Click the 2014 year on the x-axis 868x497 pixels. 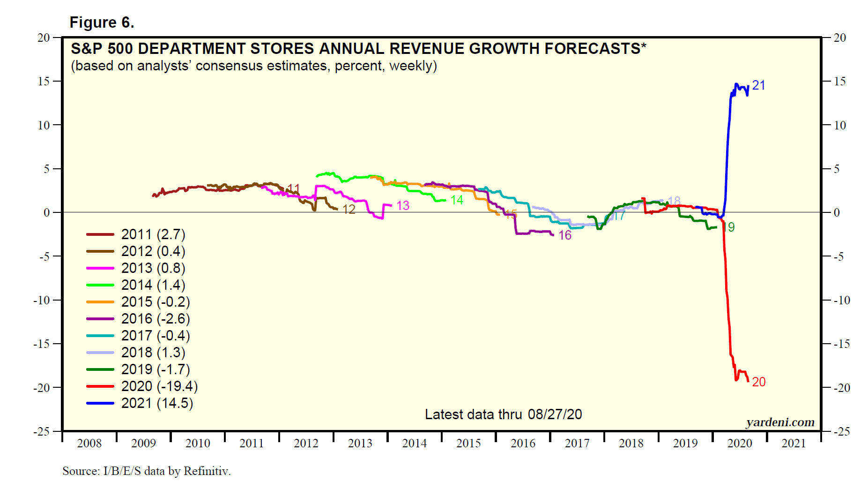tap(414, 443)
